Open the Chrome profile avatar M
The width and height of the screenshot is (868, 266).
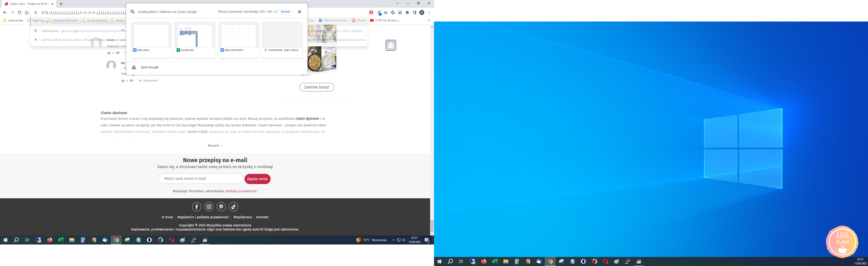coord(422,12)
